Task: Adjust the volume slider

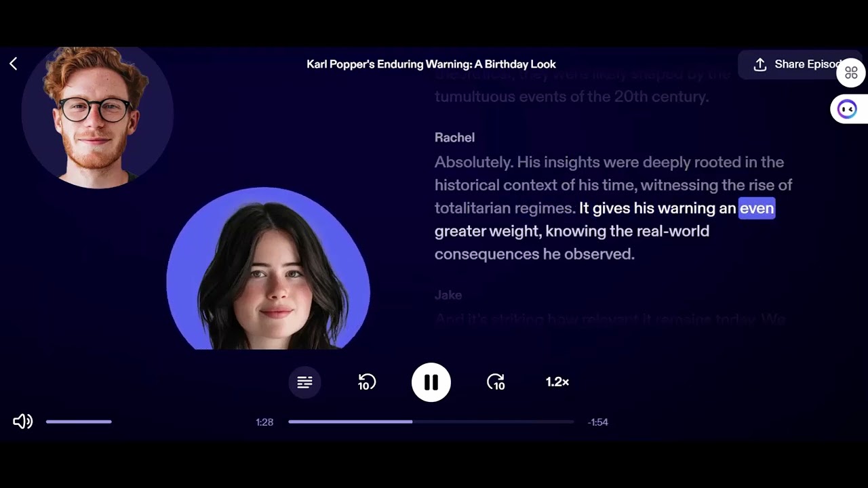Action: (79, 422)
